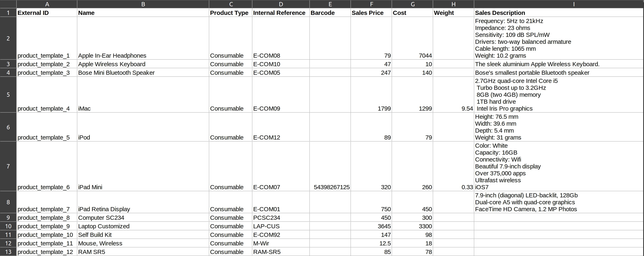Click the Sales Description header cell
This screenshot has height=256, width=644.
point(559,13)
